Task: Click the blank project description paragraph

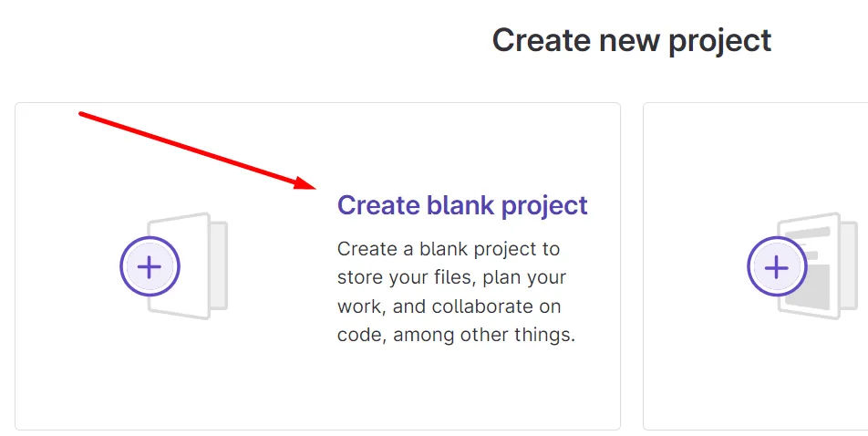Action: 456,292
